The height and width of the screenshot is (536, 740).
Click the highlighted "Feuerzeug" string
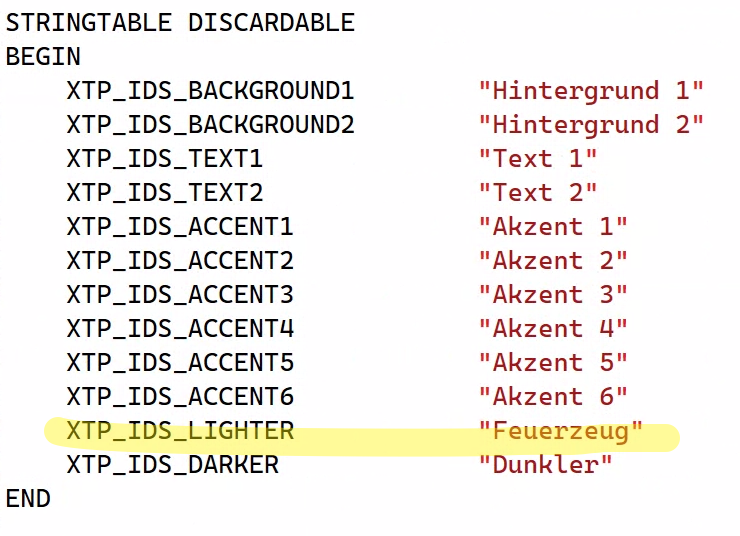click(561, 431)
